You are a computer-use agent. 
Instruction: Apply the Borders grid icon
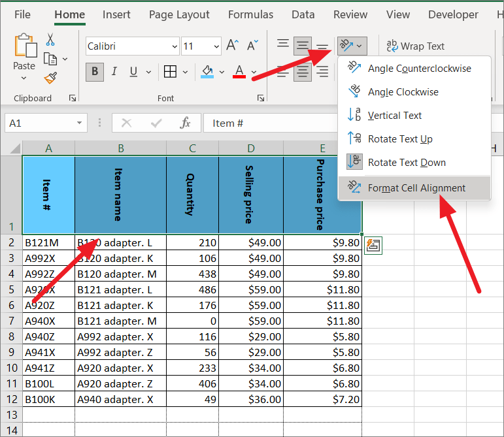click(x=170, y=72)
